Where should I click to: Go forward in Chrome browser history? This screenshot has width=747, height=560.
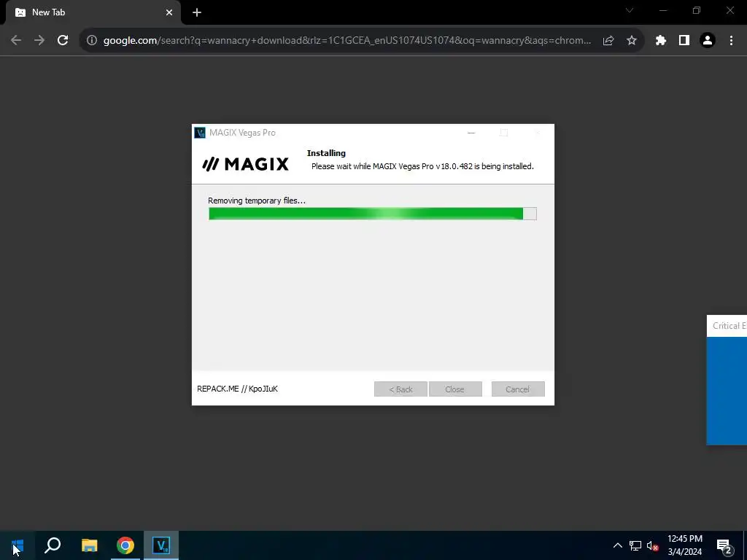pyautogui.click(x=39, y=41)
